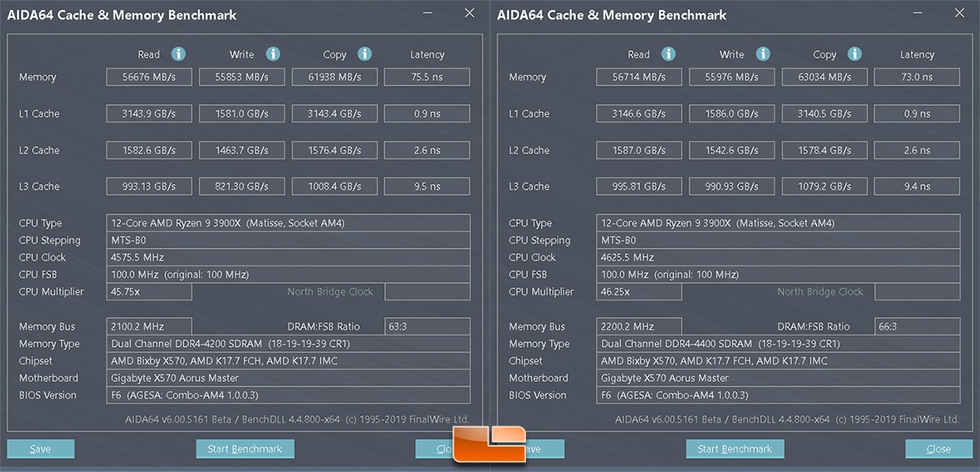The image size is (980, 472).
Task: Click L1 Cache Copy 3143.4 GB/s value
Action: pyautogui.click(x=336, y=114)
